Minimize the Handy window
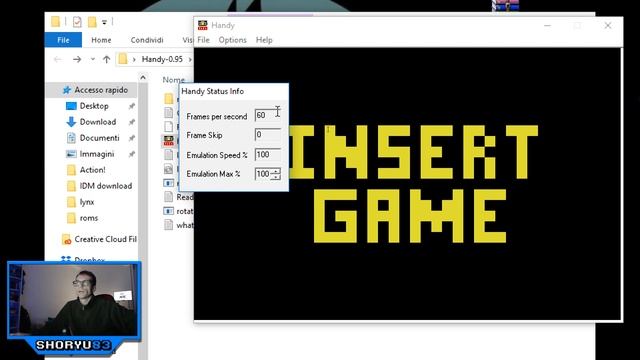 (547, 25)
